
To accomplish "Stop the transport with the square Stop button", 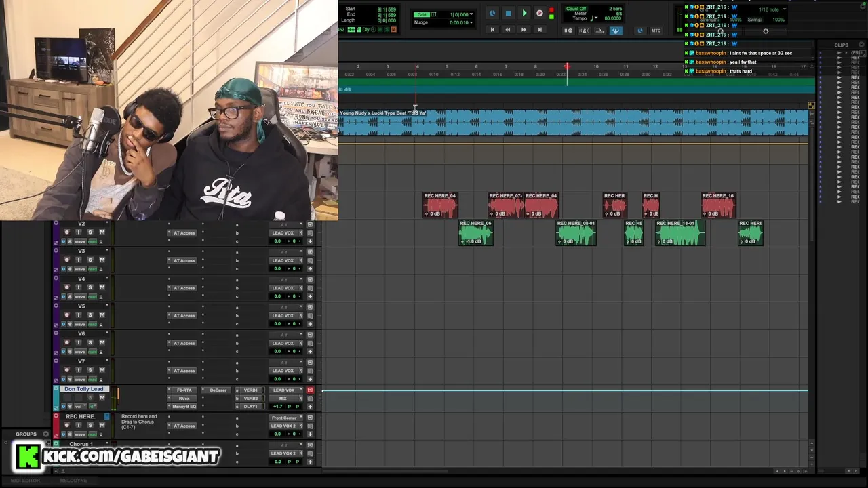I will pyautogui.click(x=508, y=13).
